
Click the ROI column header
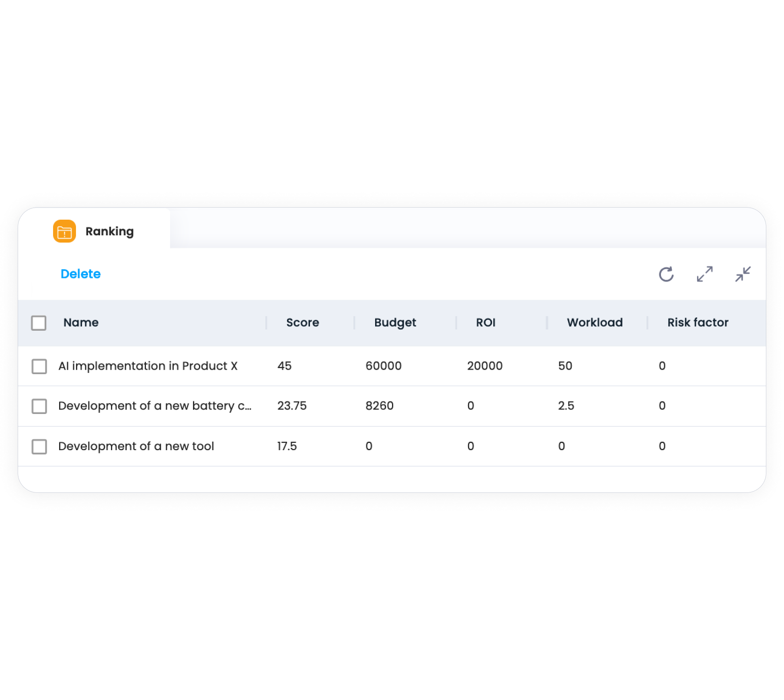485,323
